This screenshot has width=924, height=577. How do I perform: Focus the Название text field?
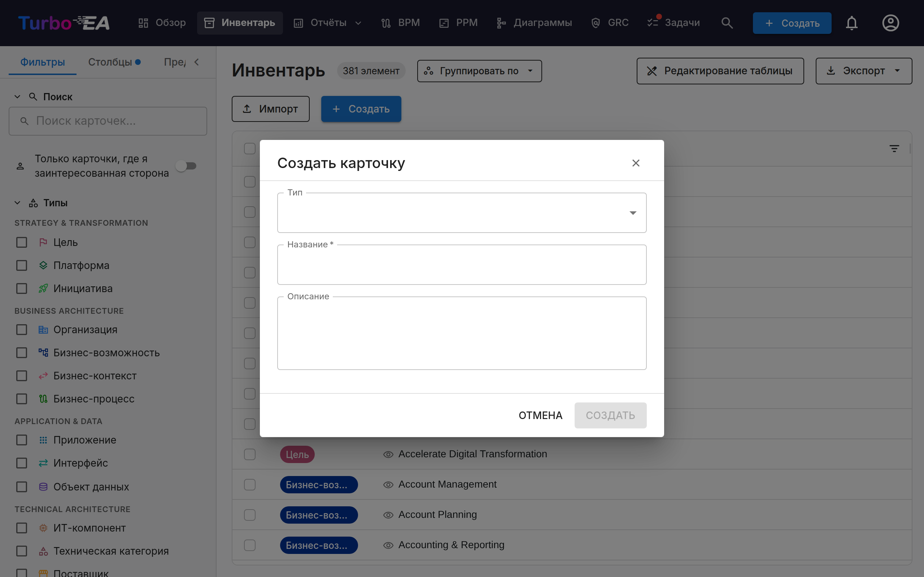(x=462, y=264)
